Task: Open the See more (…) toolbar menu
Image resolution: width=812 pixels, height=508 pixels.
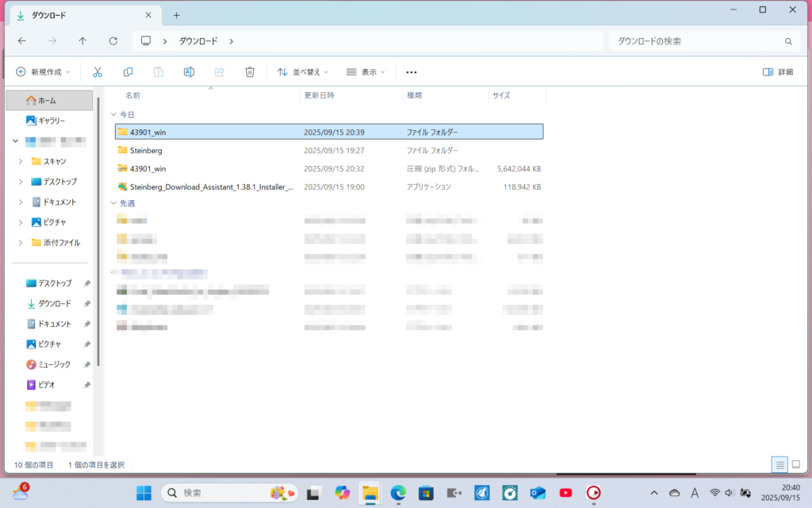Action: 411,71
